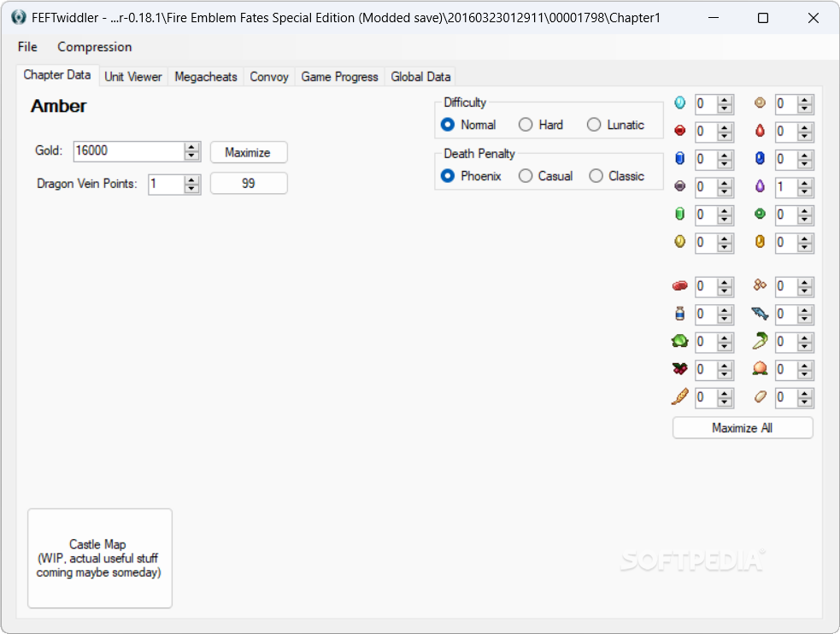Viewport: 840px width, 634px height.
Task: Click the light-blue crystal gem icon
Action: [680, 103]
